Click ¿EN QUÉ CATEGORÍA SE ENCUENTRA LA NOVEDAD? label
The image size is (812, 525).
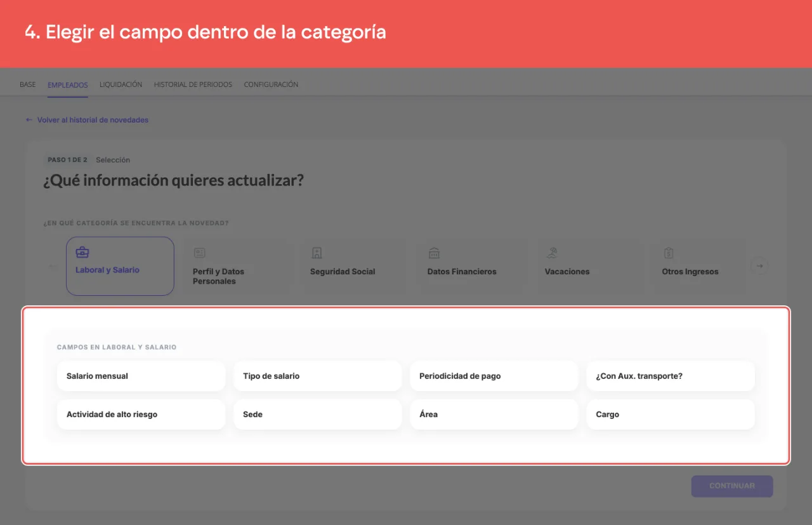136,223
